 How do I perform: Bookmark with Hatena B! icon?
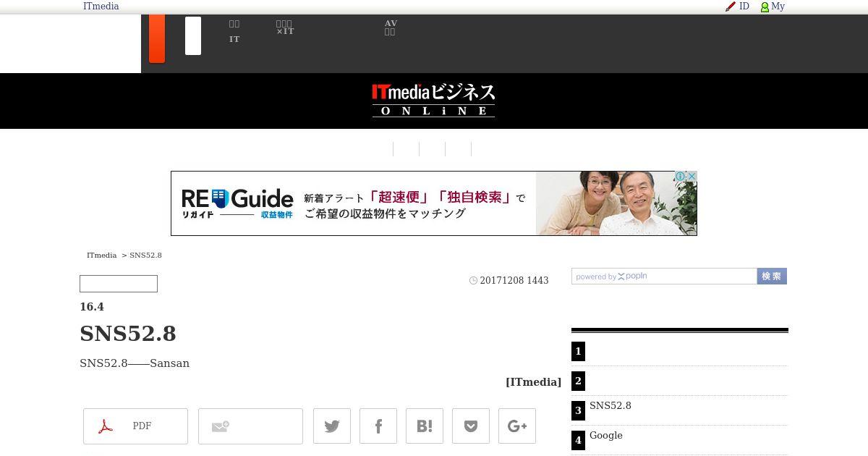(425, 426)
